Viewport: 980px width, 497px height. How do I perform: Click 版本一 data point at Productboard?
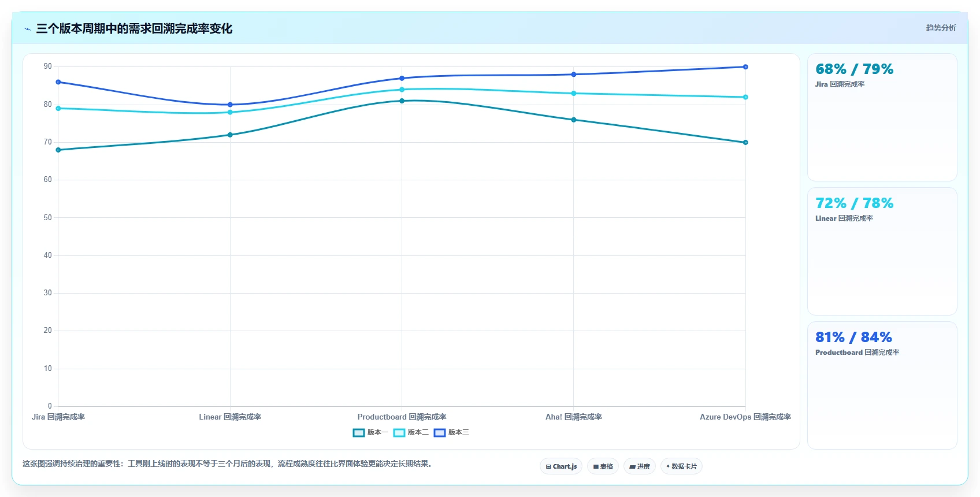pyautogui.click(x=402, y=101)
